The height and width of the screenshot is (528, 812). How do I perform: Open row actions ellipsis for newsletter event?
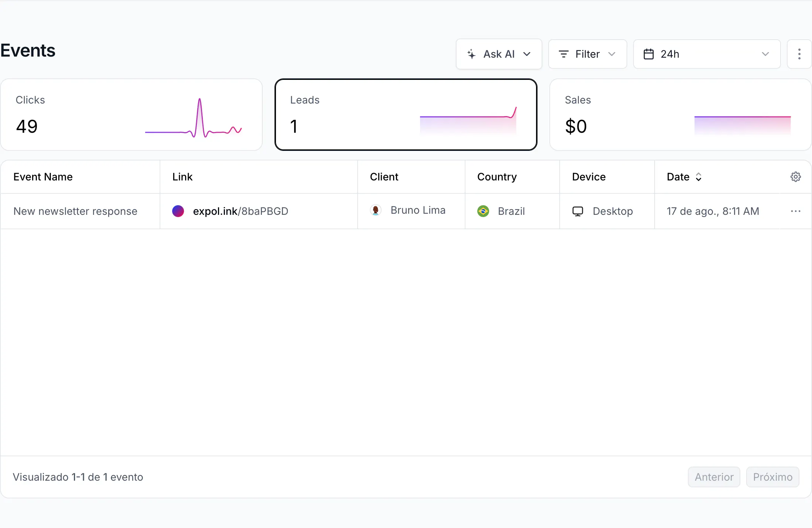pos(795,211)
